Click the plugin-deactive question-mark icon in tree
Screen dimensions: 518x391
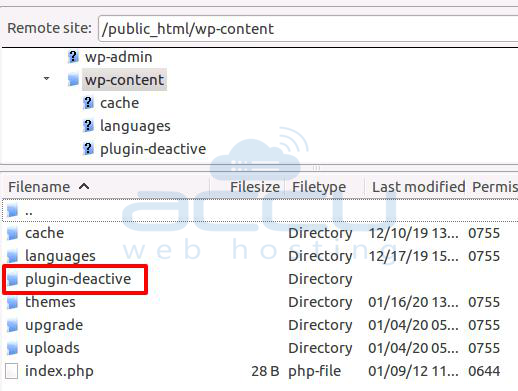88,149
